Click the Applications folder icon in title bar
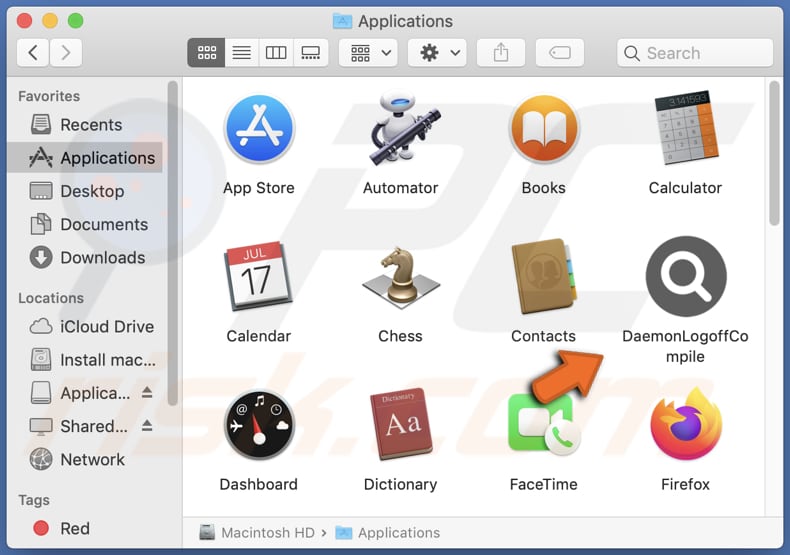This screenshot has height=555, width=790. pos(343,21)
